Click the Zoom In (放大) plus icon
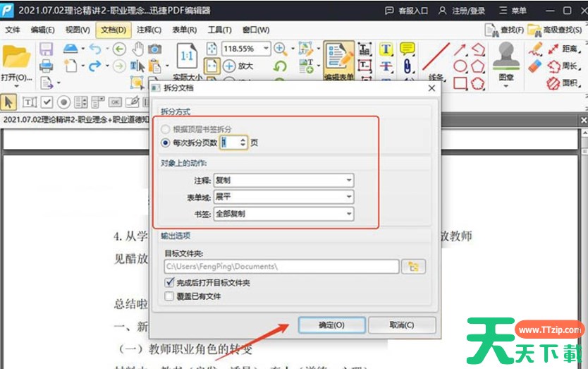 click(229, 66)
